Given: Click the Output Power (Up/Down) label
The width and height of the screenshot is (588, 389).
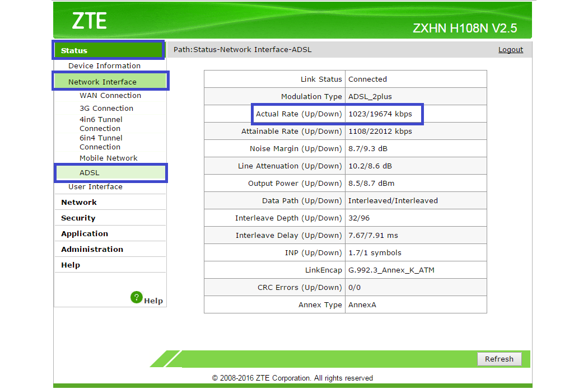Looking at the screenshot, I should pyautogui.click(x=295, y=184).
